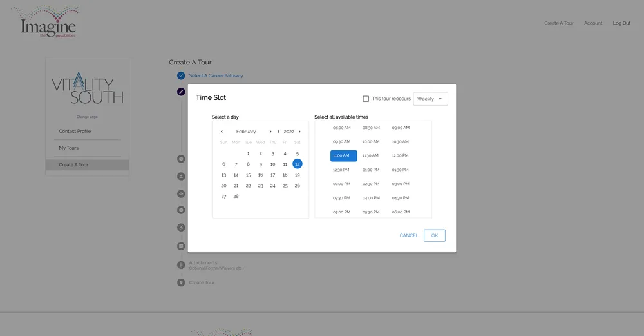The image size is (644, 336).
Task: Click the Imagine the Possibilities logo
Action: click(x=48, y=23)
